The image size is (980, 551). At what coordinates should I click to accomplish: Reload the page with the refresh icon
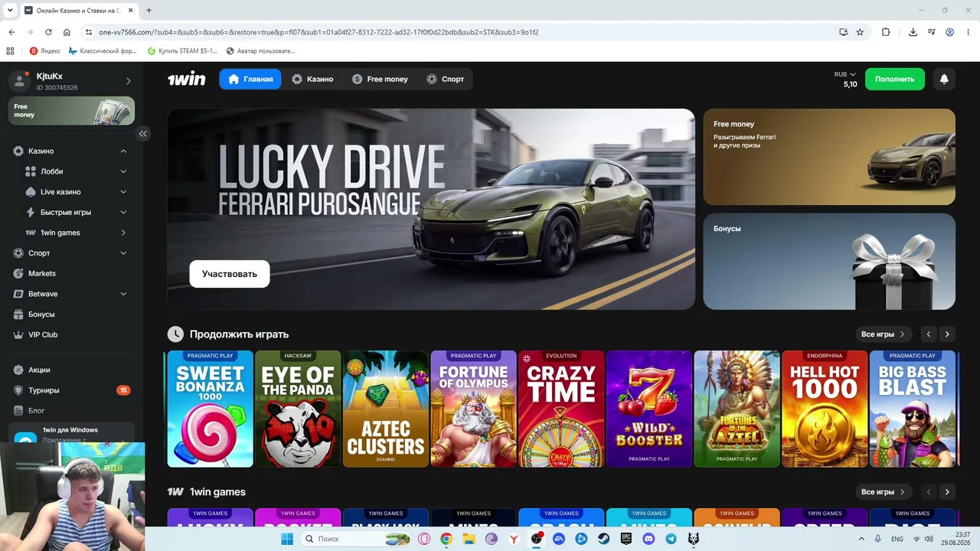(48, 32)
